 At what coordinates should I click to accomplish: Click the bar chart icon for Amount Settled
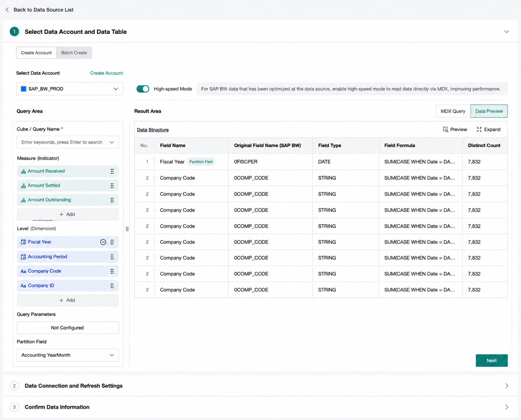(23, 185)
